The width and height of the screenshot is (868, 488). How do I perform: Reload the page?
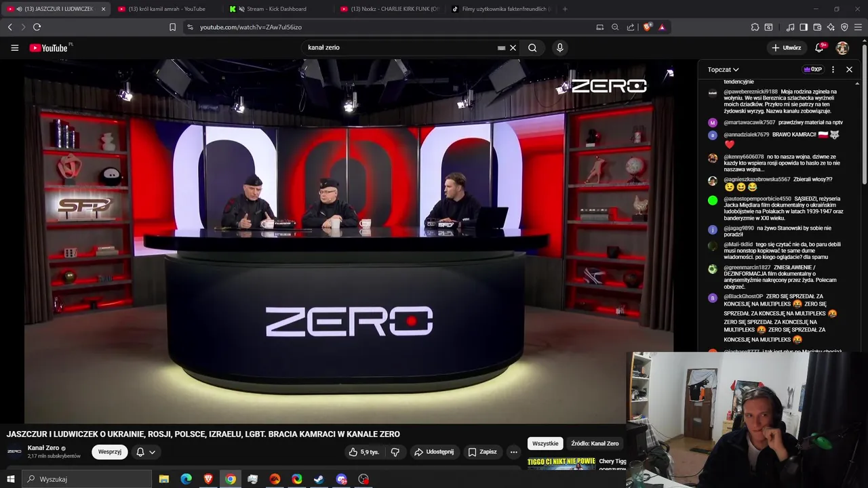37,27
